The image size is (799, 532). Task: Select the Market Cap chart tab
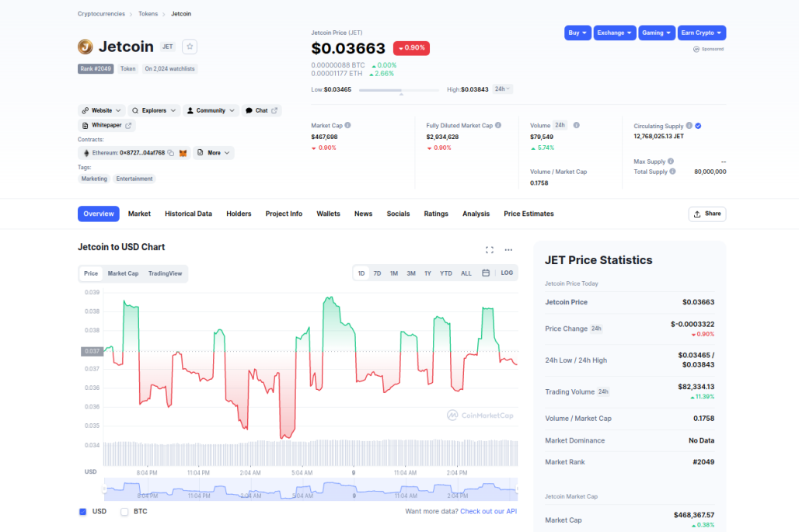(123, 273)
